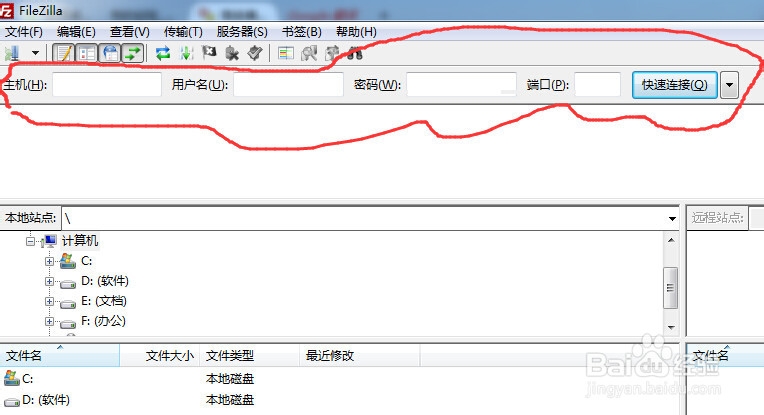Toggle the transfer queue display
This screenshot has width=764, height=415.
pyautogui.click(x=133, y=53)
